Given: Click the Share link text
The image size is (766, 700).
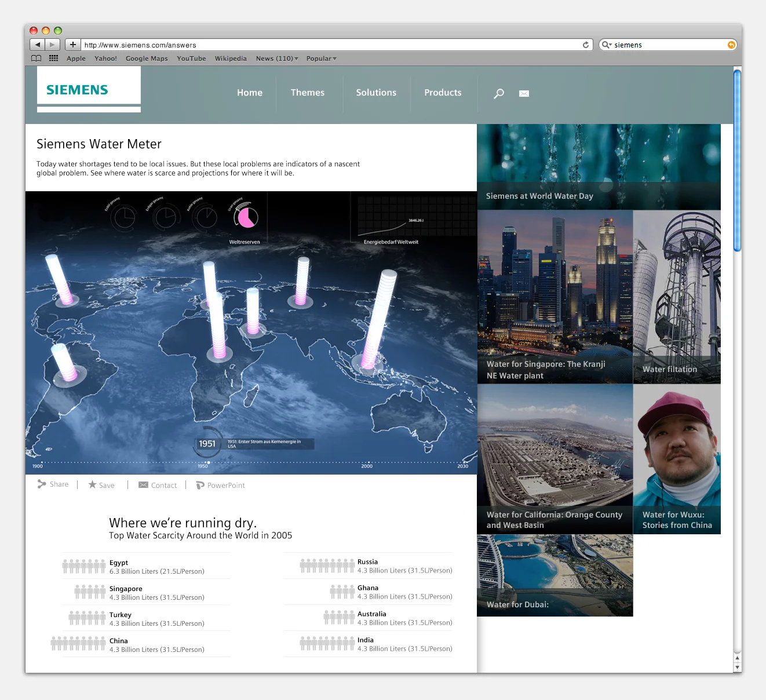Looking at the screenshot, I should click(x=59, y=484).
